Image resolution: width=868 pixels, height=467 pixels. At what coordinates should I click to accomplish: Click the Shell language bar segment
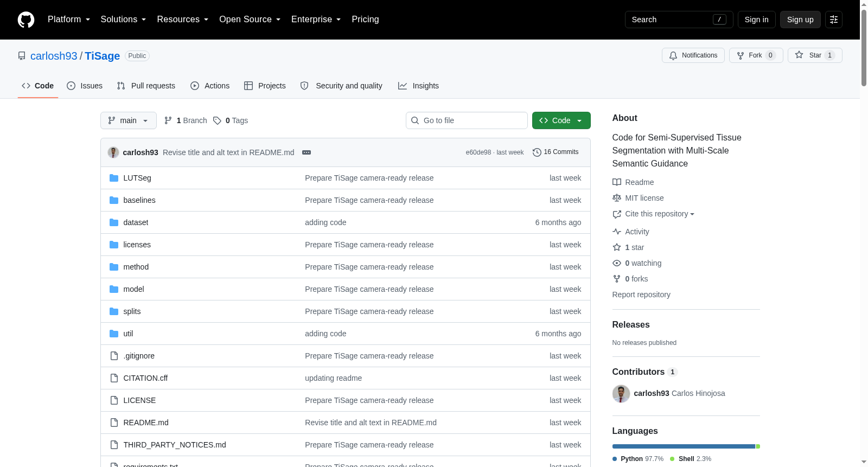758,446
